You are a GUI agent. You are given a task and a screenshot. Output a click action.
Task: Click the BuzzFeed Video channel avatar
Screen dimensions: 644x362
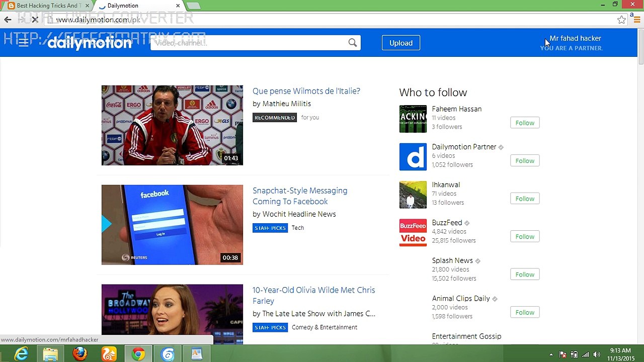point(413,232)
